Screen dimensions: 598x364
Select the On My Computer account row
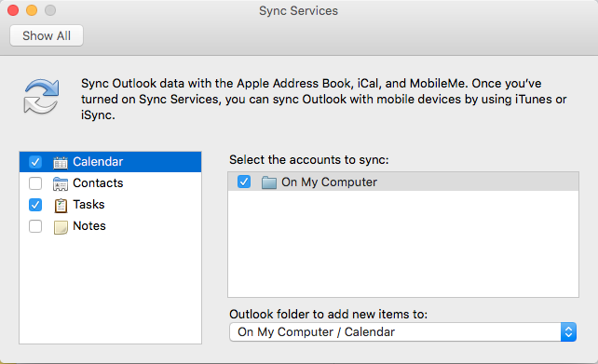pos(403,182)
